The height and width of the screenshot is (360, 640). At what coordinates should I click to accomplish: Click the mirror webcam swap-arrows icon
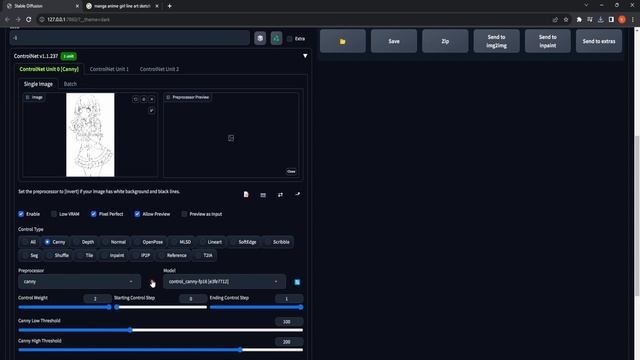280,195
